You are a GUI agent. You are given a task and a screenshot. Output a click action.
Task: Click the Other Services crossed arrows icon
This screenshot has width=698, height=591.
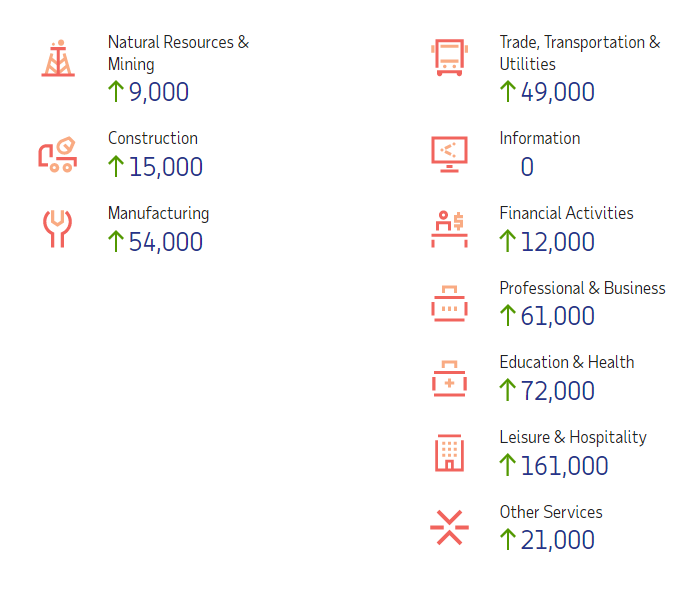(449, 528)
